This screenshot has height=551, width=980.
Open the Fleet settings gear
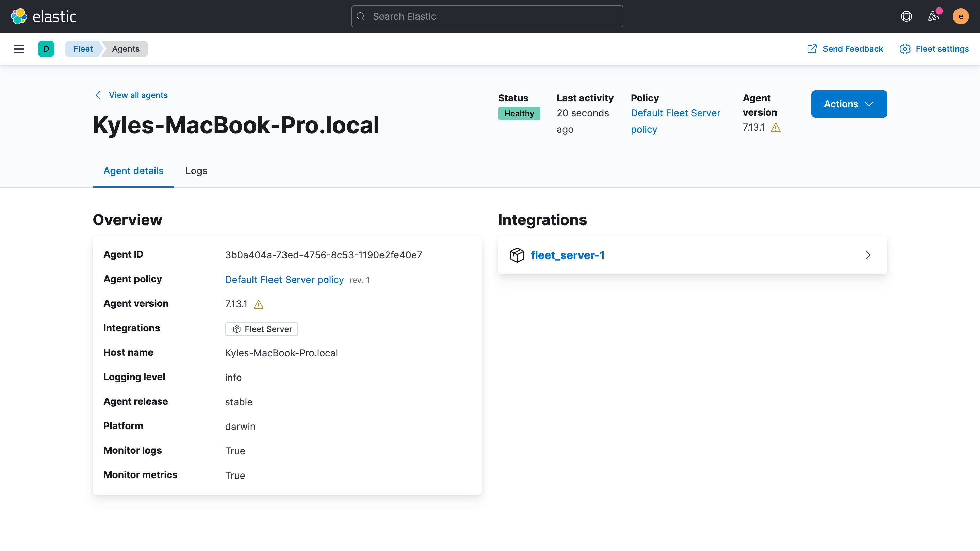click(905, 49)
